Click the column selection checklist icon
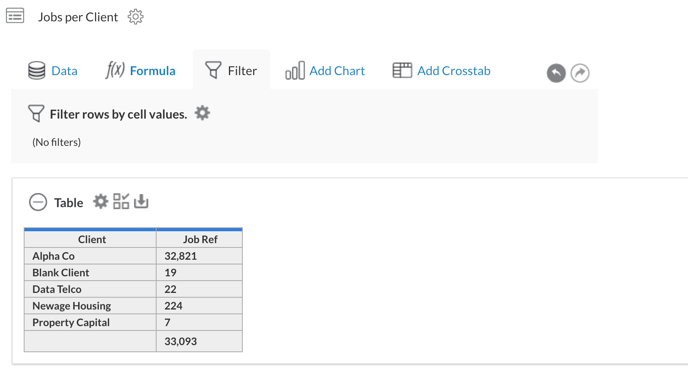Screen dimensions: 688x370 [x=121, y=201]
